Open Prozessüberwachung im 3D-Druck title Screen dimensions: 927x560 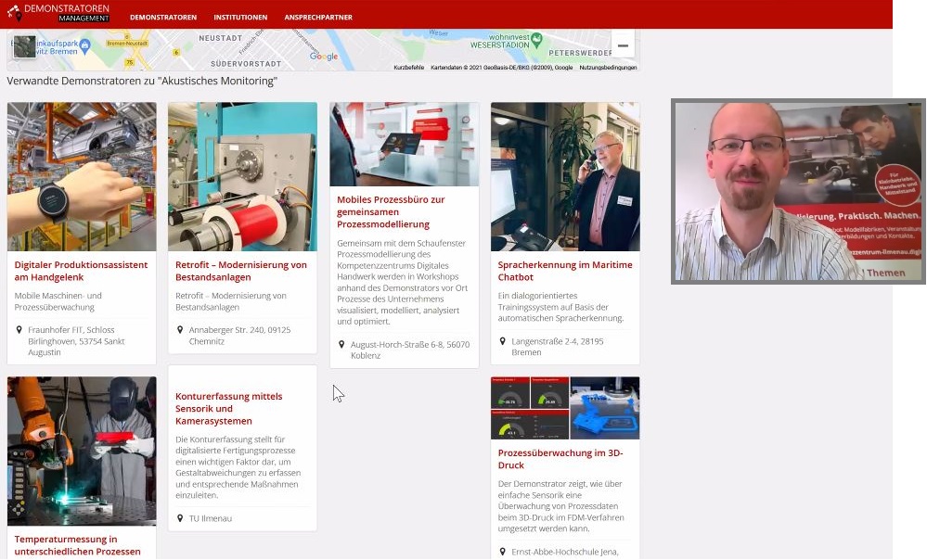[x=560, y=459]
